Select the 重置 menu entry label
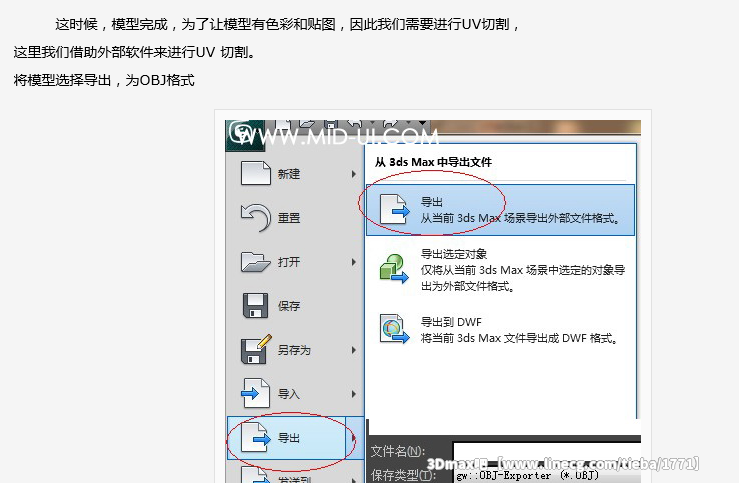Image resolution: width=739 pixels, height=483 pixels. (289, 218)
